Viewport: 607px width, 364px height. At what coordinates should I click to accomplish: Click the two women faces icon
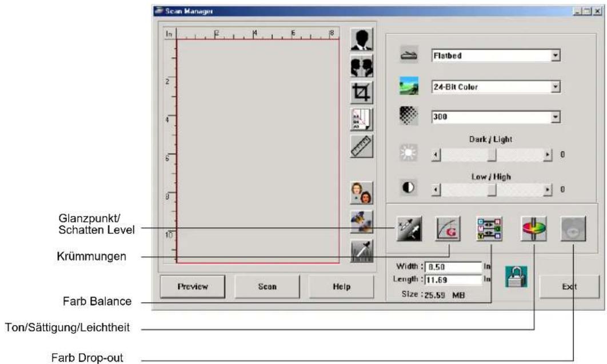tap(362, 193)
